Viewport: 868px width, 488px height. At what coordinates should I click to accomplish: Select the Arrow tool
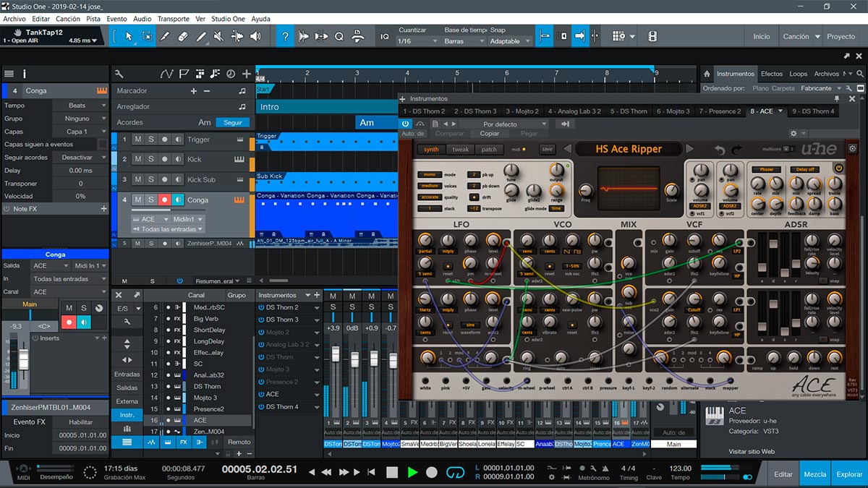tap(129, 36)
